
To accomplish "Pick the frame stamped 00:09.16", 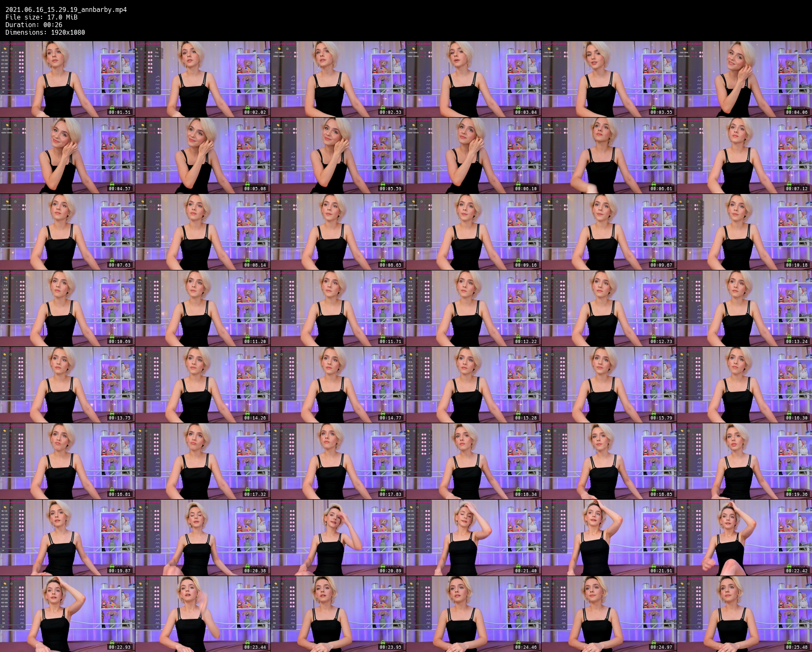I will 473,232.
